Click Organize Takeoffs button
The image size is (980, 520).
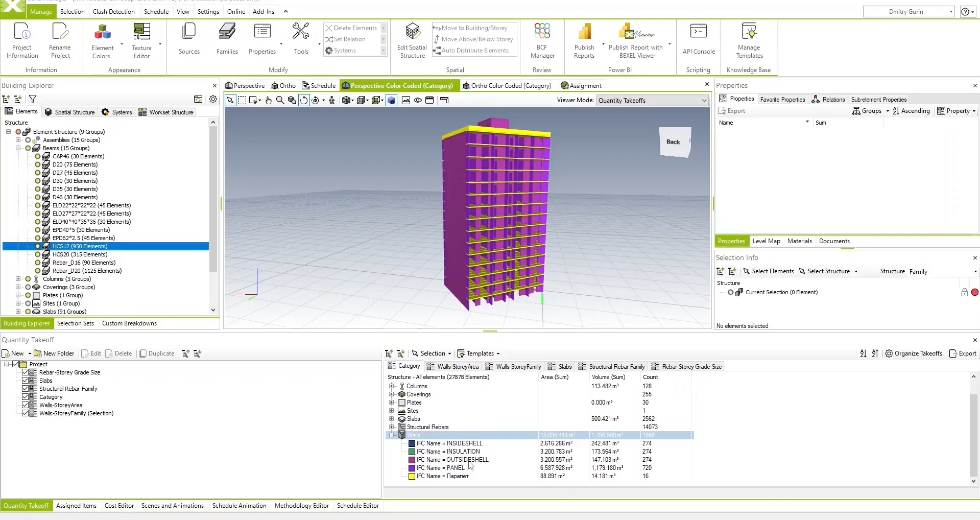click(x=914, y=353)
